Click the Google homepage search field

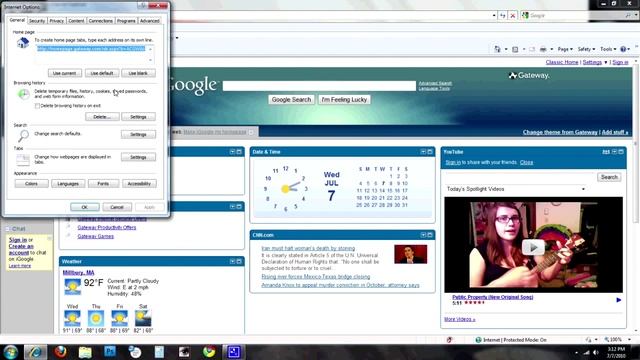pyautogui.click(x=319, y=86)
